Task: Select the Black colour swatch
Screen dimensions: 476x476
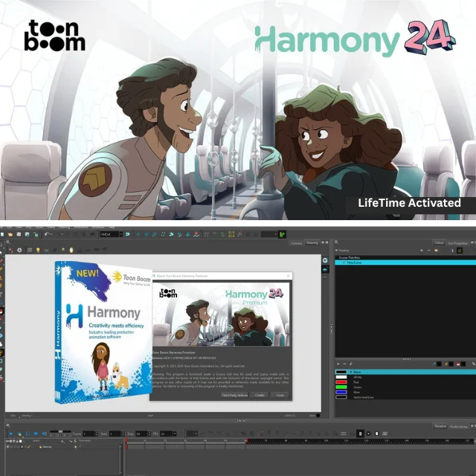Action: [405, 372]
